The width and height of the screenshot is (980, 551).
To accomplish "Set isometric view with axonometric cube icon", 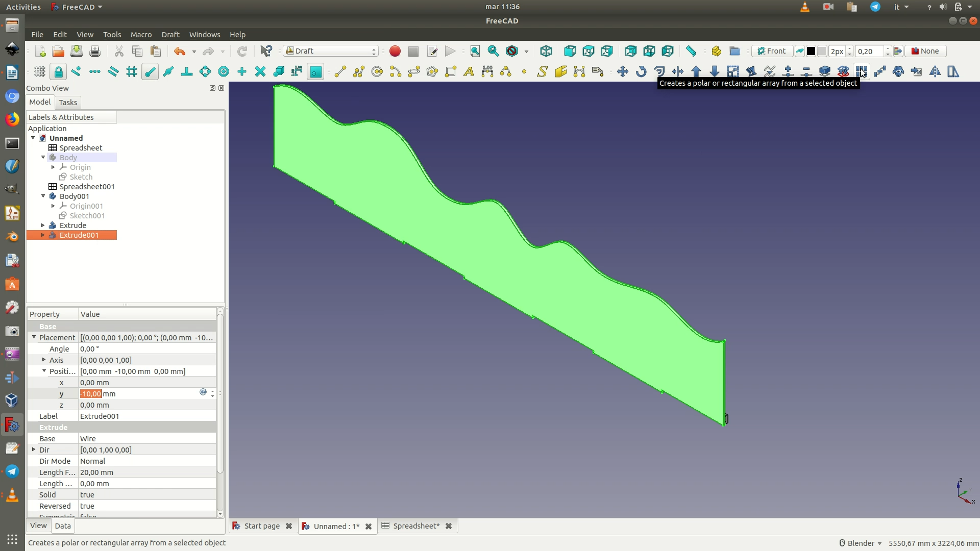I will pyautogui.click(x=546, y=51).
